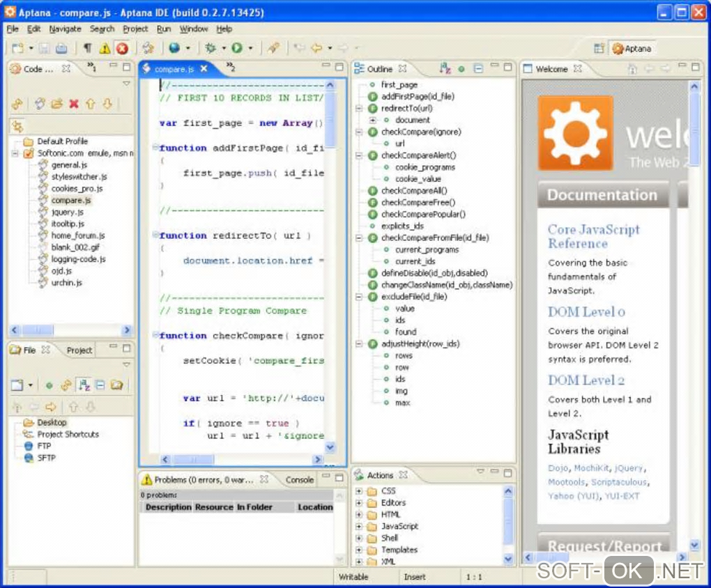Click red delete X in Code panel
This screenshot has width=711, height=588.
click(73, 104)
